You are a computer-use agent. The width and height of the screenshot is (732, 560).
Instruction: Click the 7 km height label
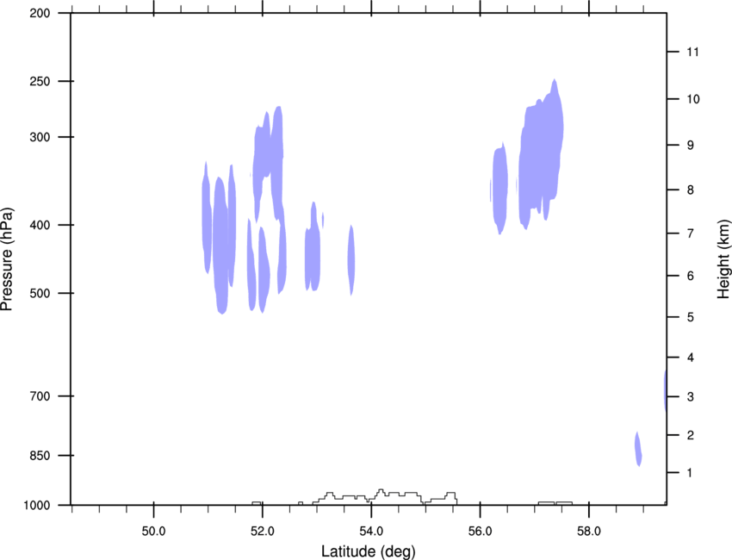(x=691, y=233)
